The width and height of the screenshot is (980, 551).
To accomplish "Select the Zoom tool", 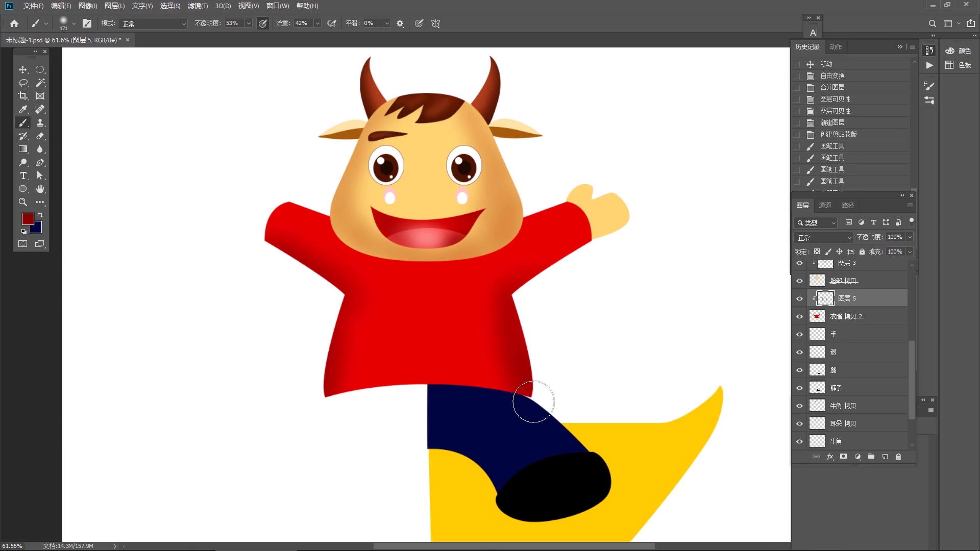I will pos(23,202).
